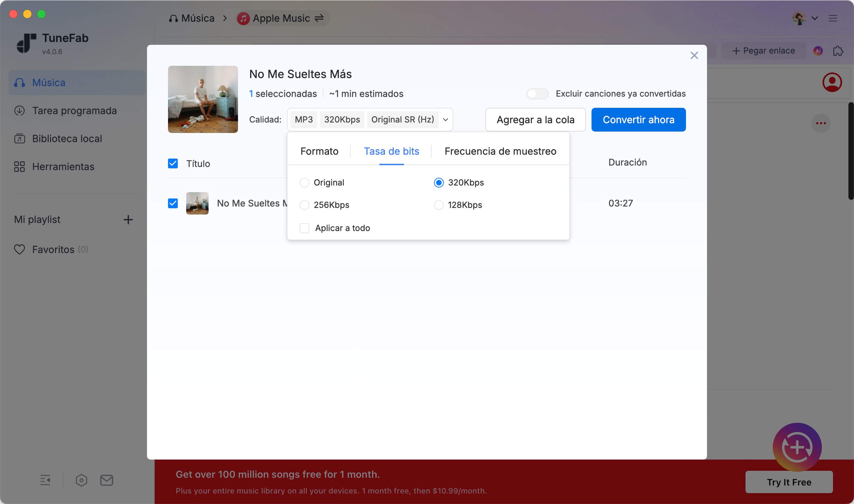Click the AI assistant icon near Pegar enlace
This screenshot has height=504, width=854.
pyautogui.click(x=818, y=51)
